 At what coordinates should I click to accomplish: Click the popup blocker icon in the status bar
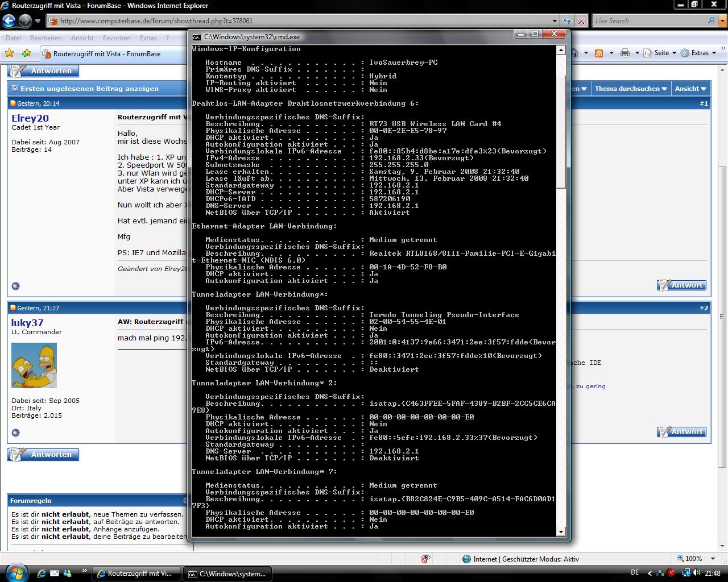click(x=425, y=559)
